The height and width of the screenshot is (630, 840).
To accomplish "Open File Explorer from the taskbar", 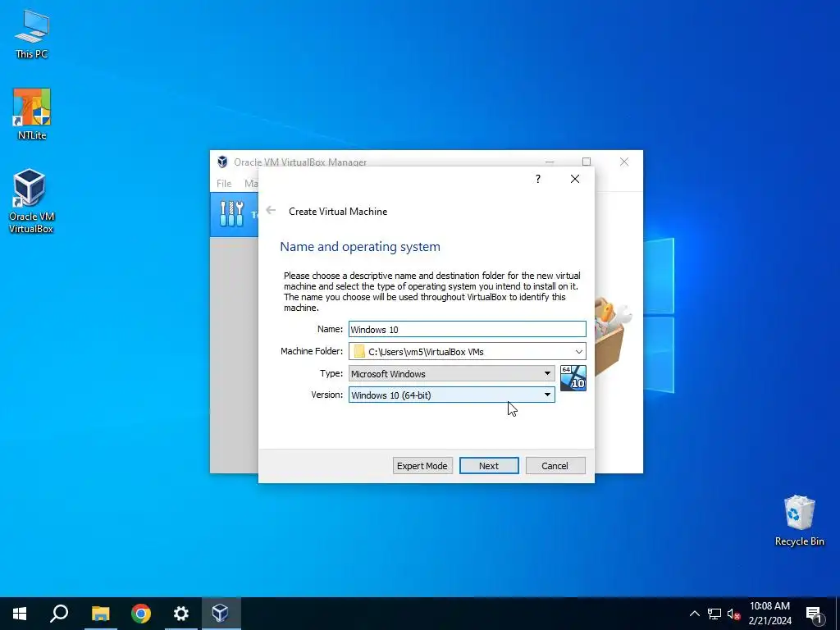I will pos(100,614).
